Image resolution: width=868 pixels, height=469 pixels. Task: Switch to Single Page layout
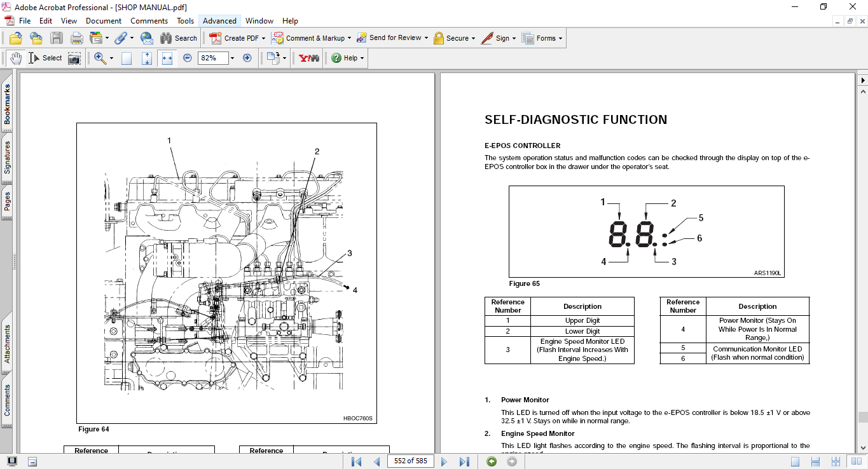click(795, 461)
